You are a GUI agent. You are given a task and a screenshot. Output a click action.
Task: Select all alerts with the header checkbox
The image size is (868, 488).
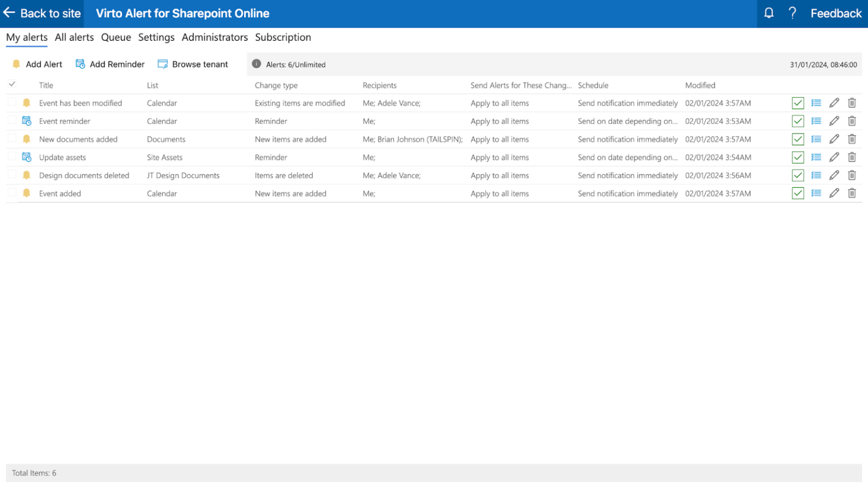tap(12, 84)
